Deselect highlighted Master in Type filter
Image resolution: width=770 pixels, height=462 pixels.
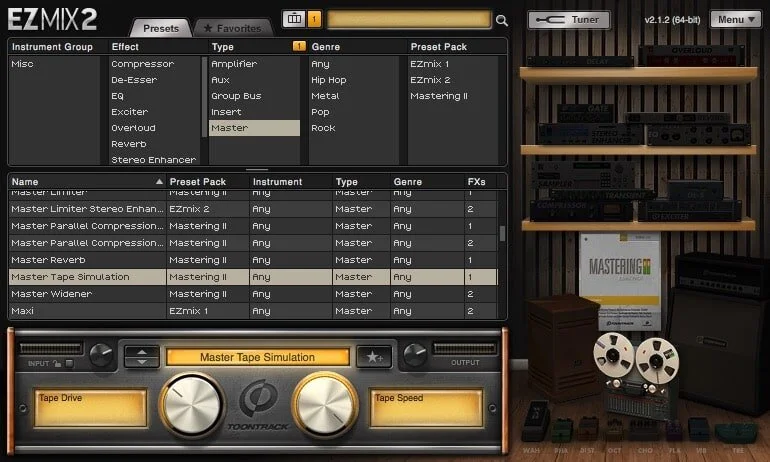click(x=254, y=128)
